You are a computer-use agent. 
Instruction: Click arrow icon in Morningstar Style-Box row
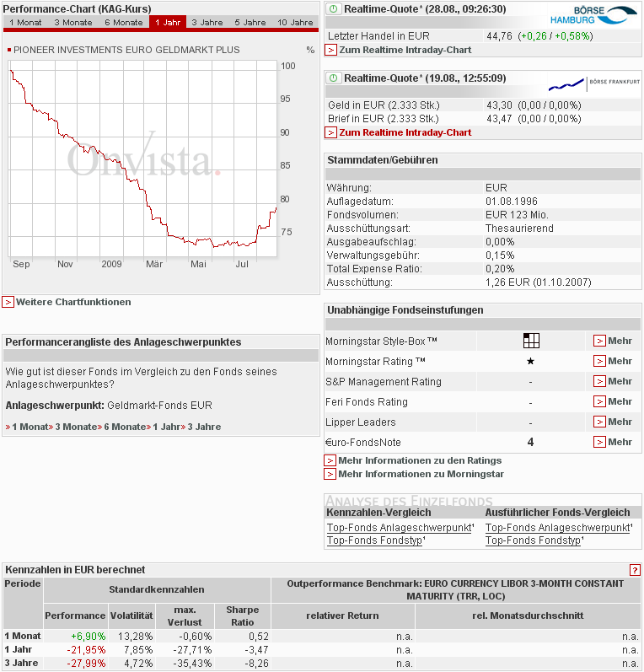tap(599, 341)
